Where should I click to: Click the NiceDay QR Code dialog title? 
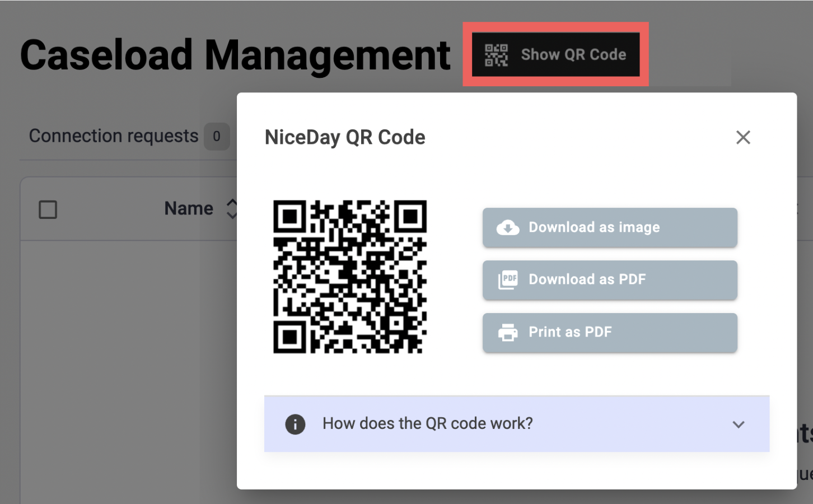(345, 137)
